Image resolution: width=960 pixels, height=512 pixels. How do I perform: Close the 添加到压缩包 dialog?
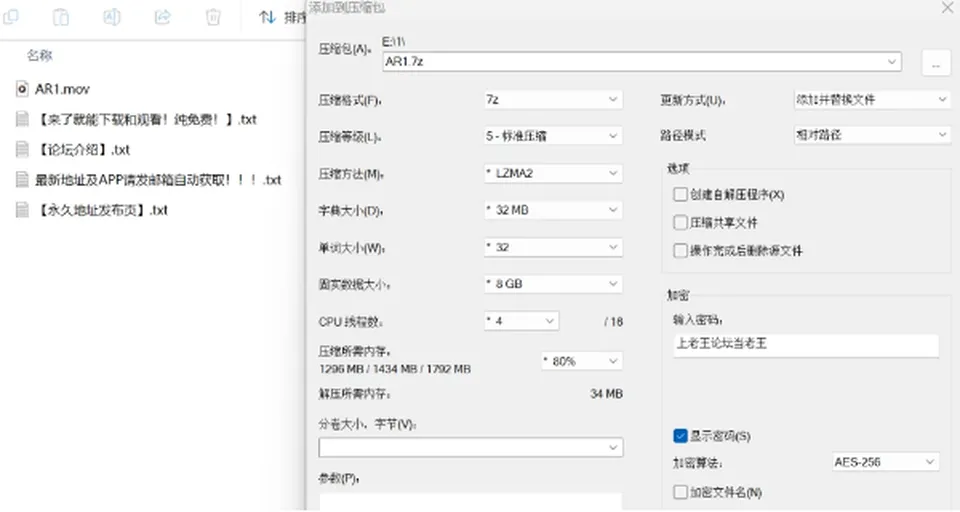coord(947,7)
